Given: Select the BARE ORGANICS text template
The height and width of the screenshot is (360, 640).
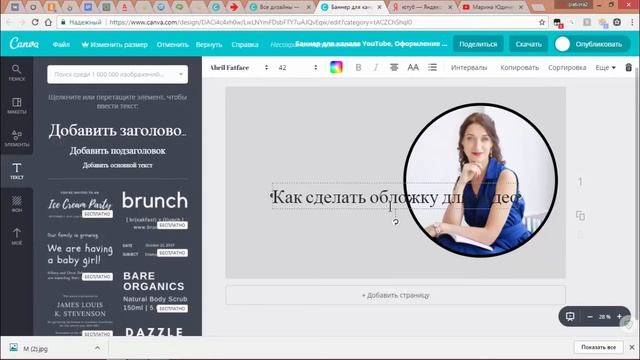Looking at the screenshot, I should (155, 291).
